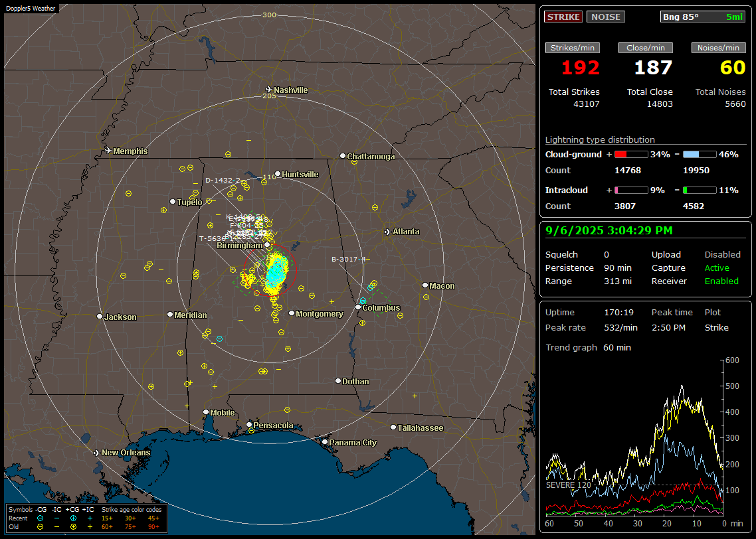Click the Strikes/min label button
The width and height of the screenshot is (756, 539).
coord(572,48)
